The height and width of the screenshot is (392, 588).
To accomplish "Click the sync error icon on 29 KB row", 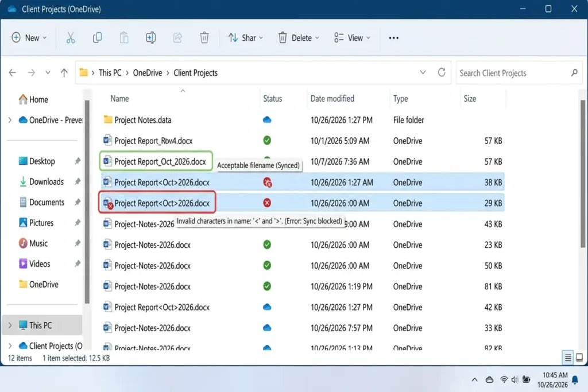I will pyautogui.click(x=267, y=203).
